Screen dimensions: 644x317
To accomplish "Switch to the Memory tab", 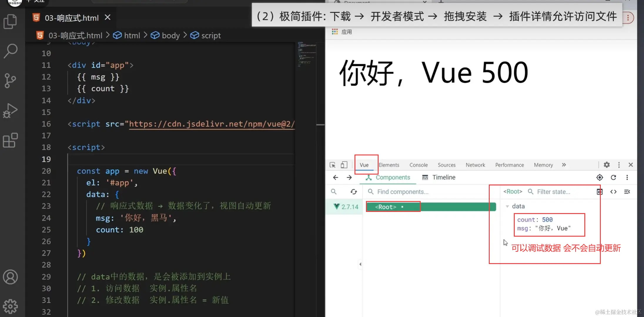I will coord(543,165).
